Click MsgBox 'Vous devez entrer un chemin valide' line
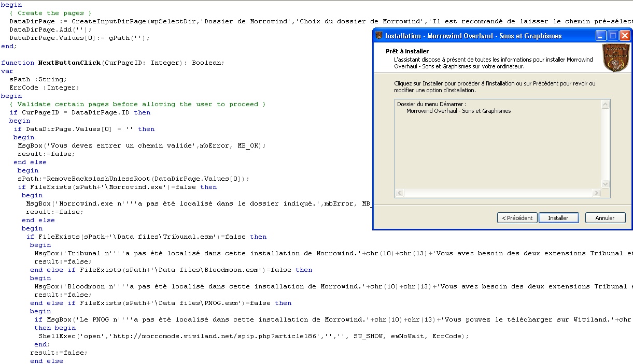 point(142,145)
